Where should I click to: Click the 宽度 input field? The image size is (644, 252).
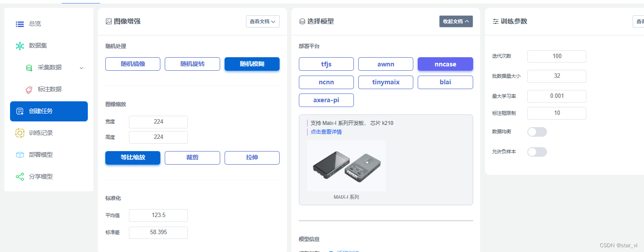tap(158, 122)
